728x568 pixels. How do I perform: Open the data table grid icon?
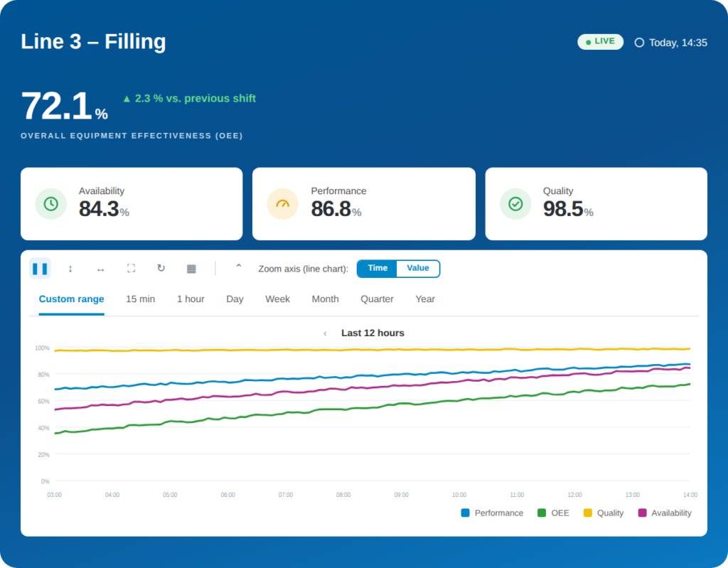click(x=191, y=269)
